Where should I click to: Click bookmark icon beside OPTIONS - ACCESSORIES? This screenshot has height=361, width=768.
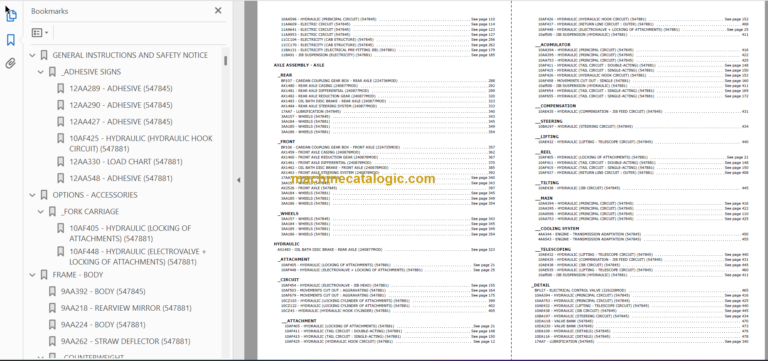coord(44,195)
